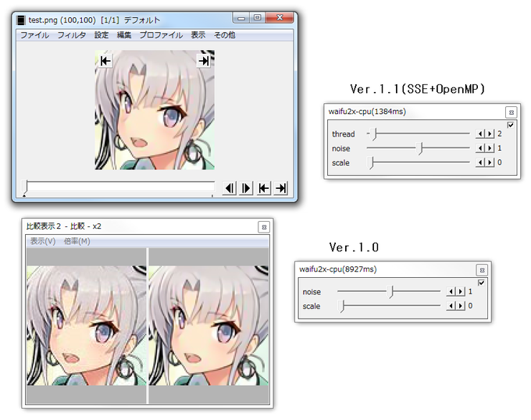Open the フィルタ menu
Viewport: 531px width, 420px height.
72,35
